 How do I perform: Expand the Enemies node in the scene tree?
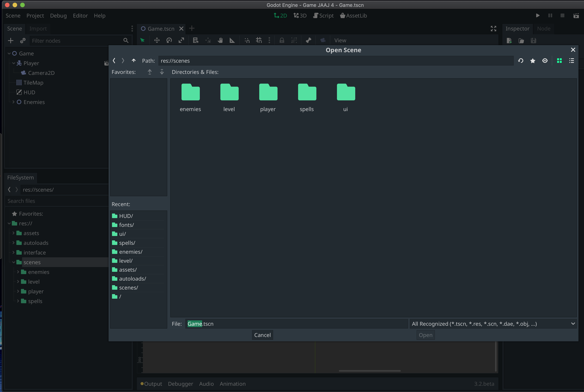(13, 102)
